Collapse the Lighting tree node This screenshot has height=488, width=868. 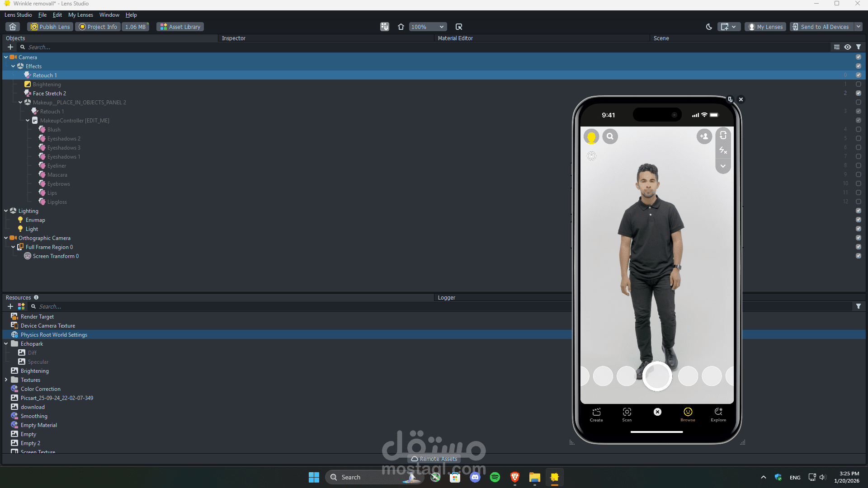[x=6, y=211]
